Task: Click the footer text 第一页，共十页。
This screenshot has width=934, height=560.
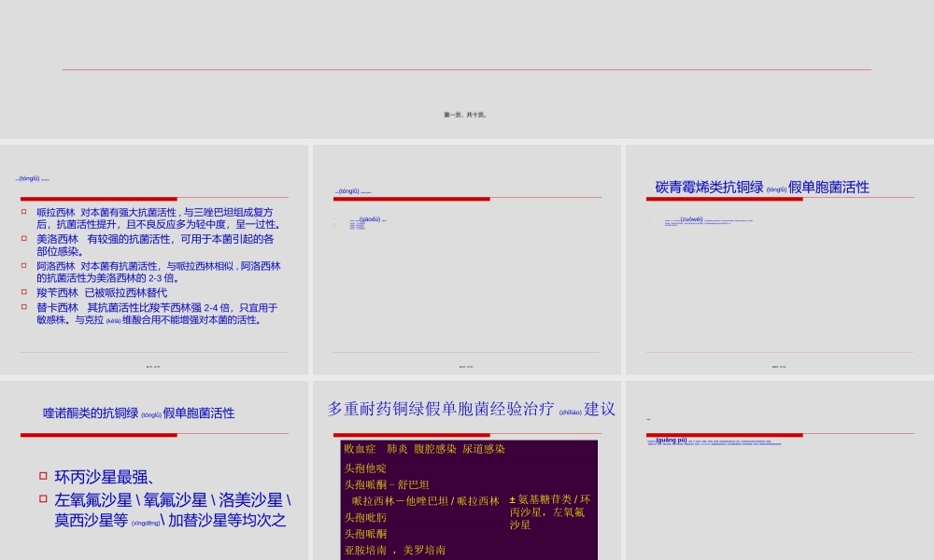Action: pyautogui.click(x=465, y=115)
